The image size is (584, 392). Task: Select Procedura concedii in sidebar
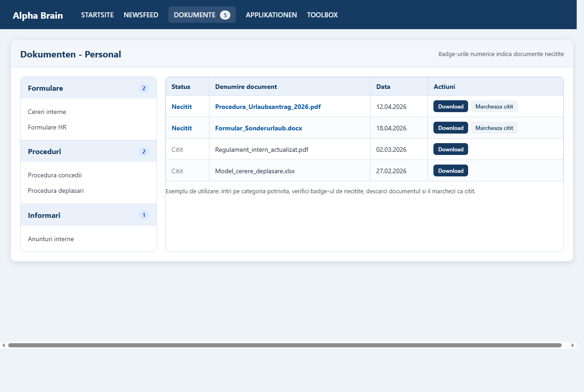55,175
